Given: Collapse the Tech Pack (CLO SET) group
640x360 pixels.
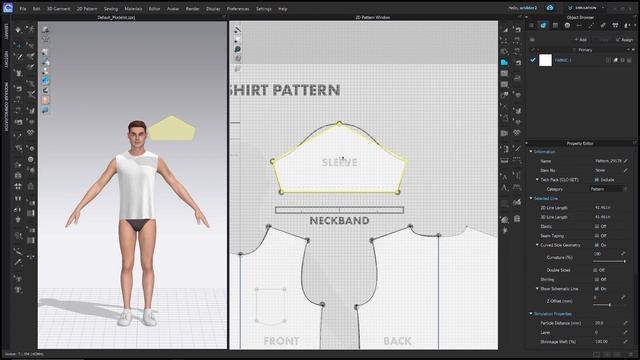Looking at the screenshot, I should tap(537, 180).
